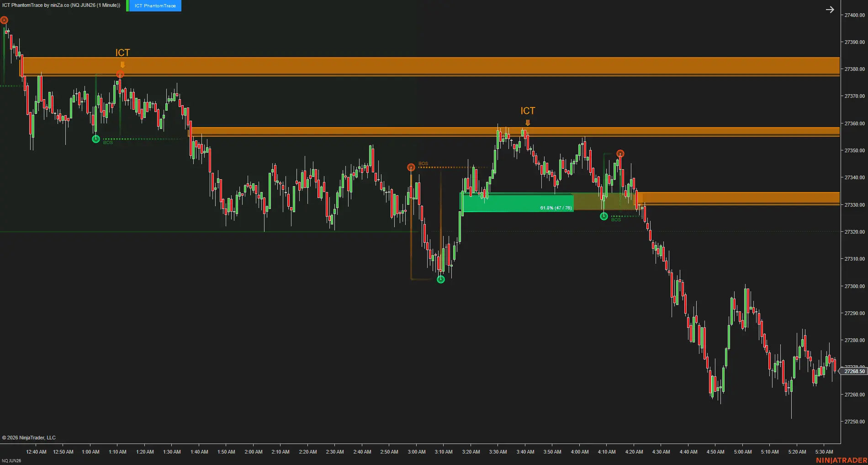Image resolution: width=868 pixels, height=465 pixels.
Task: Click the orange down arrow under second ICT
Action: pos(528,123)
